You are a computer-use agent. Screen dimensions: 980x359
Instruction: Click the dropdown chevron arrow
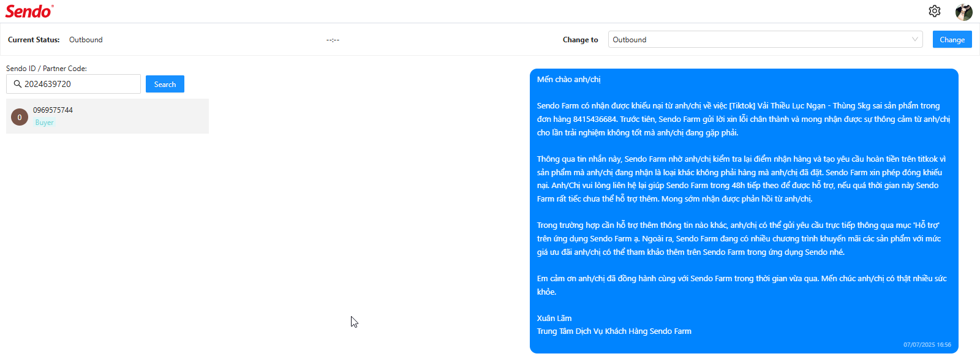pyautogui.click(x=915, y=39)
